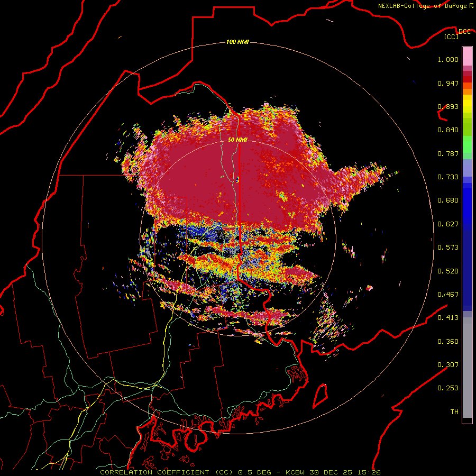Click the 0.680 scale value
The width and height of the screenshot is (476, 476).
pos(448,200)
